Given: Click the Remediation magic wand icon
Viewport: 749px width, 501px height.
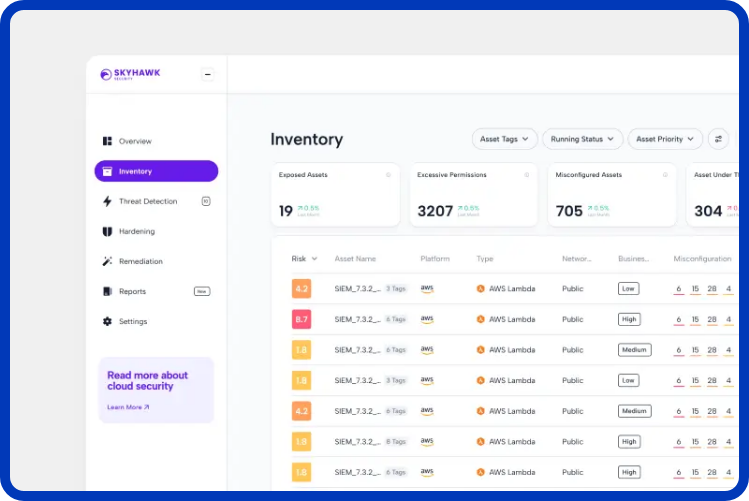Looking at the screenshot, I should pos(107,261).
